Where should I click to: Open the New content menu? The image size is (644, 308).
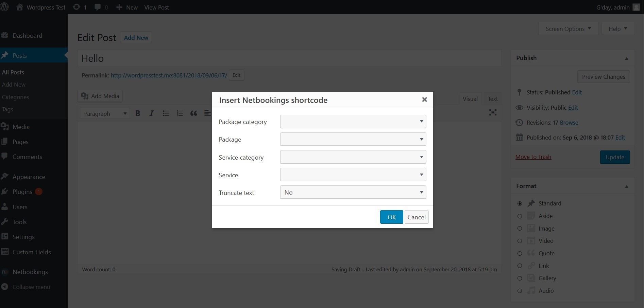click(127, 7)
